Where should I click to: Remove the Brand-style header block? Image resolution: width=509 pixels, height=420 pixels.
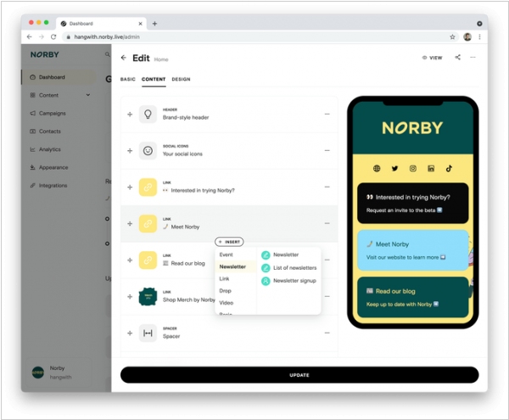(327, 114)
